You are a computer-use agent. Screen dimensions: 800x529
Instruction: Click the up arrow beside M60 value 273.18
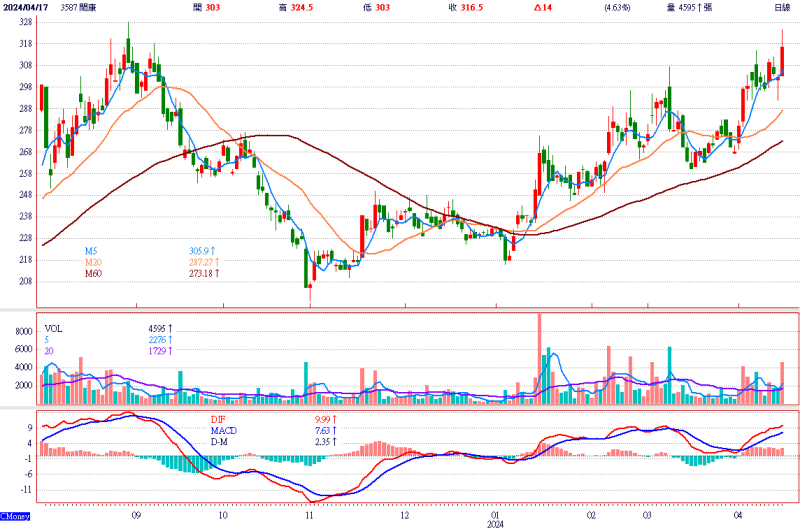pyautogui.click(x=219, y=272)
